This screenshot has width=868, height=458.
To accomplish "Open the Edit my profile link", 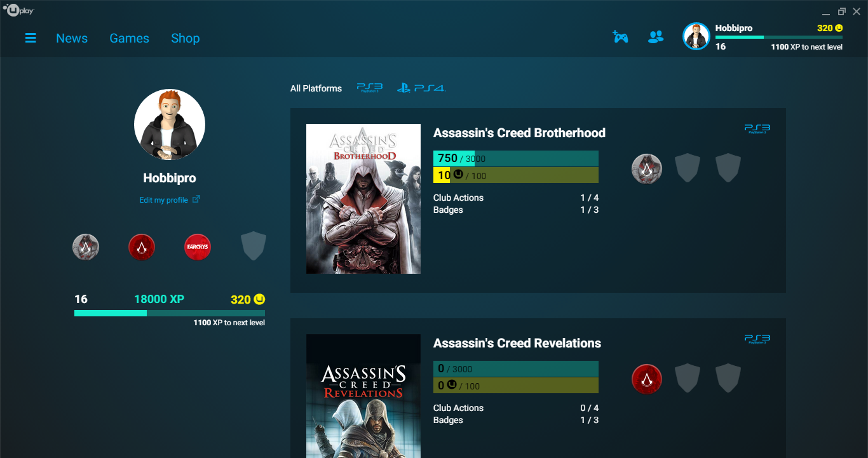I will [x=164, y=200].
